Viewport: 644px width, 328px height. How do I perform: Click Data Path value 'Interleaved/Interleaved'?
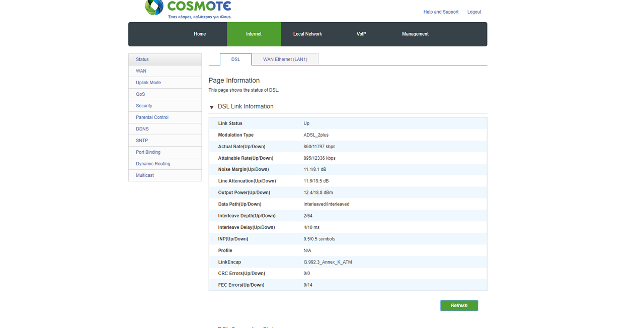(326, 204)
